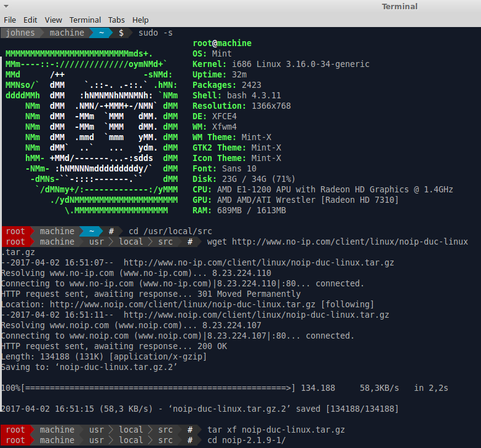Screen dimensions: 481x448
Task: Open the Help menu
Action: click(x=140, y=20)
